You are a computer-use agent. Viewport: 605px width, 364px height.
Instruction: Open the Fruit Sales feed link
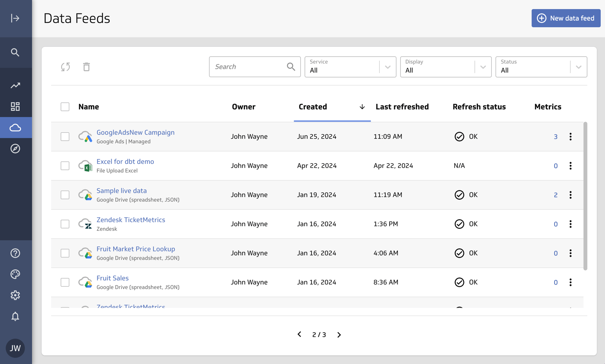tap(113, 278)
